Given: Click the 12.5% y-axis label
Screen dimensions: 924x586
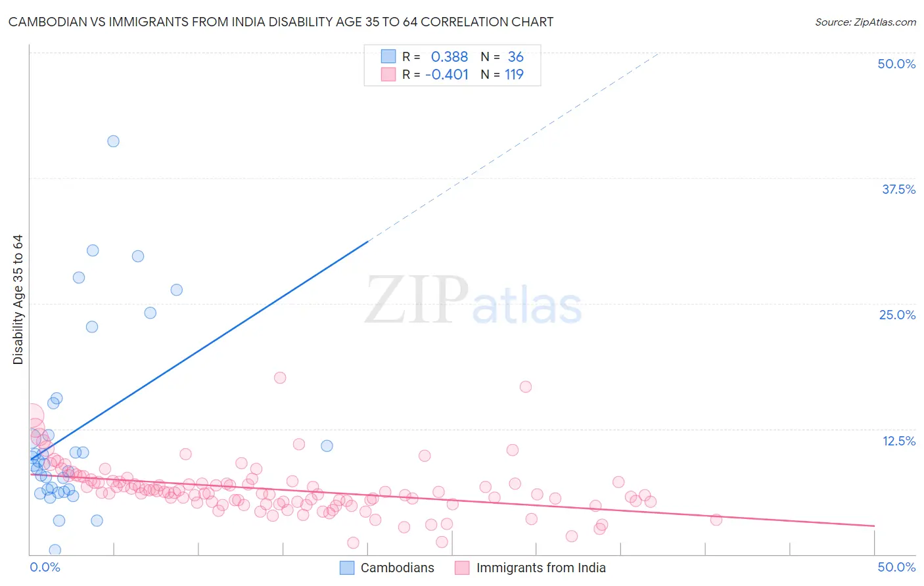Looking at the screenshot, I should (x=898, y=441).
